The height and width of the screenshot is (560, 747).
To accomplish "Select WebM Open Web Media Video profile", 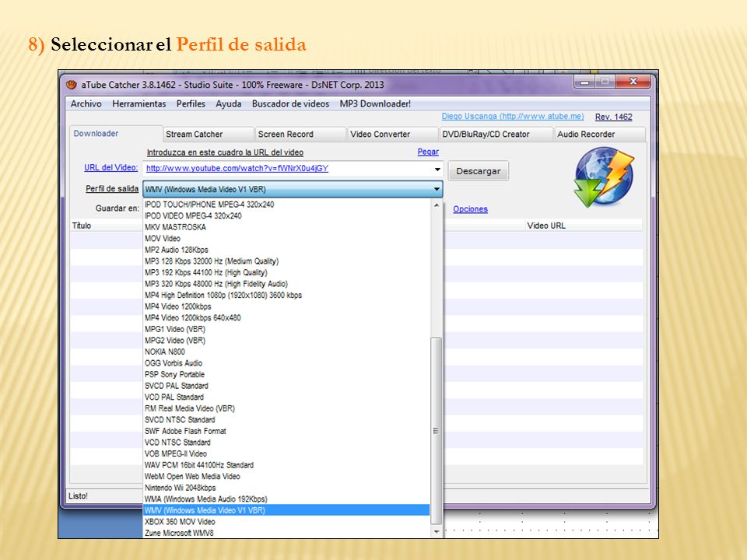I will tap(286, 477).
